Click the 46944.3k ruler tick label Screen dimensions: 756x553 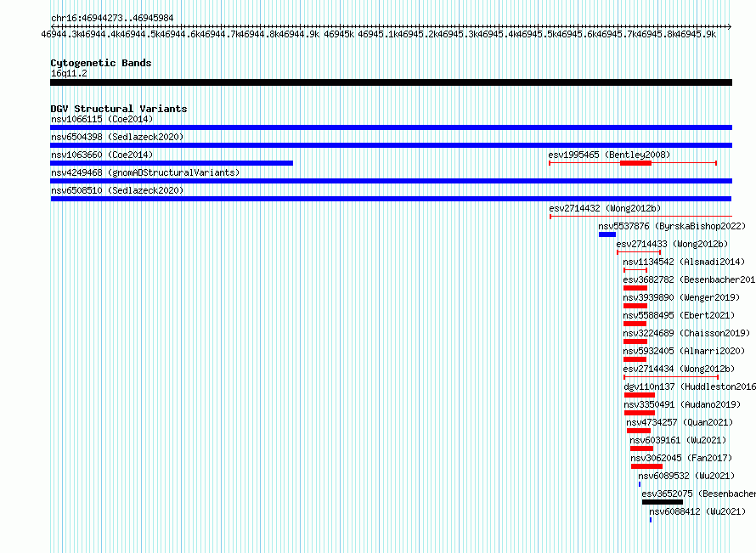(60, 34)
